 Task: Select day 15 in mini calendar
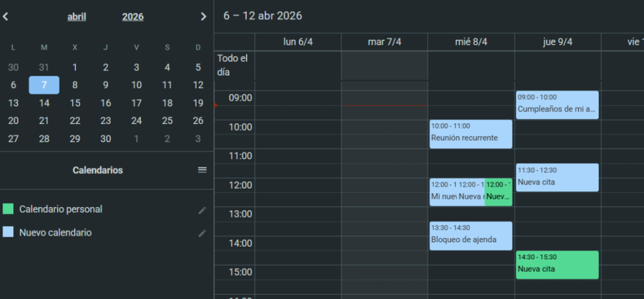pyautogui.click(x=75, y=103)
